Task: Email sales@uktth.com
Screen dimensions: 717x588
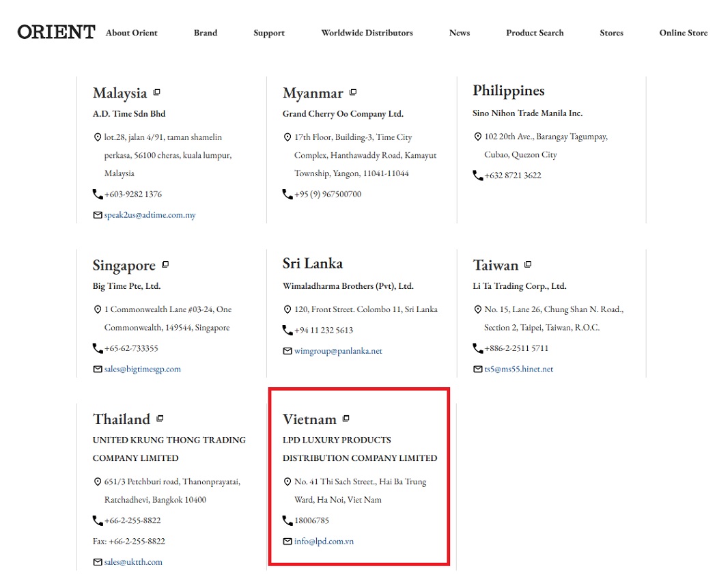Action: coord(133,562)
